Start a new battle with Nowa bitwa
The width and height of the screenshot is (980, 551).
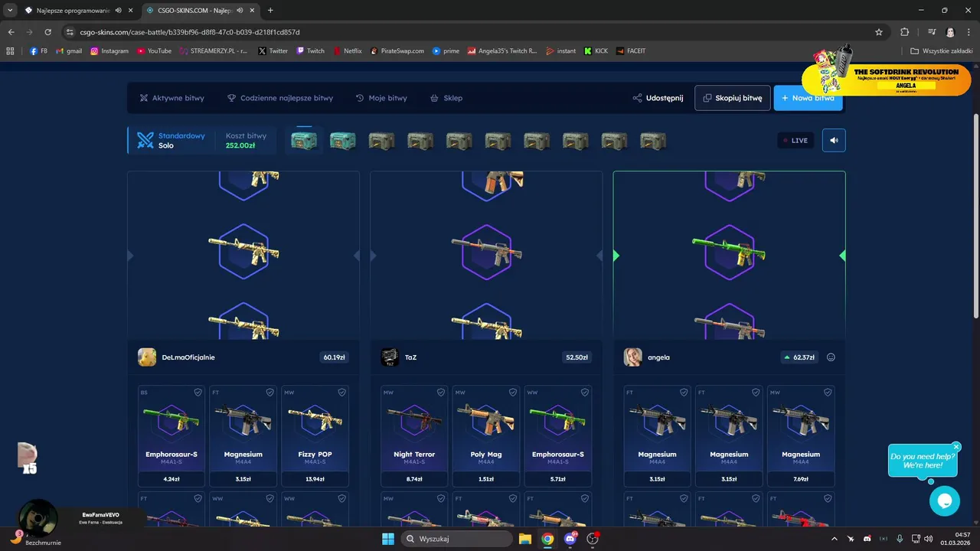808,98
